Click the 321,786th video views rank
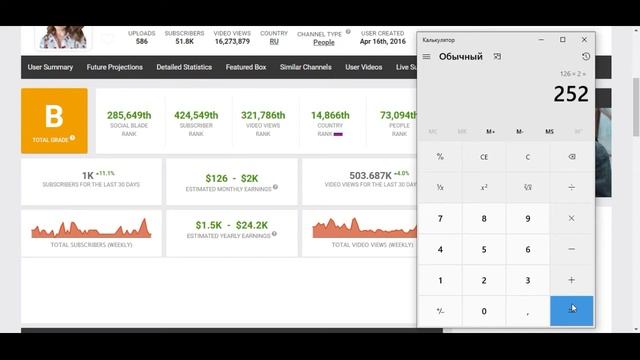Screen dimensions: 640x360 263,116
